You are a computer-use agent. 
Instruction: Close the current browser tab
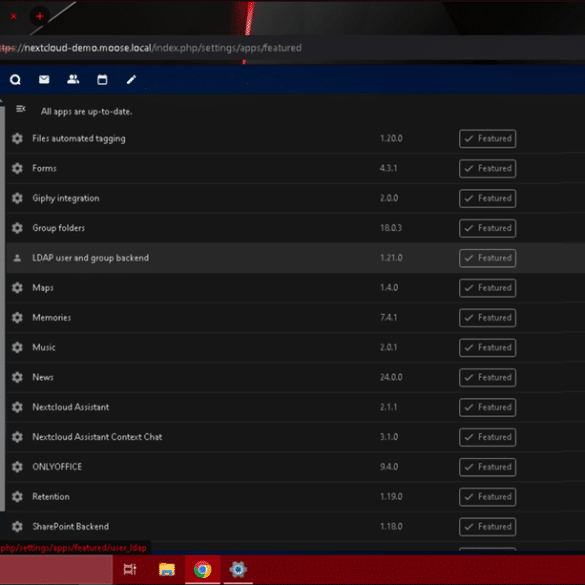14,16
